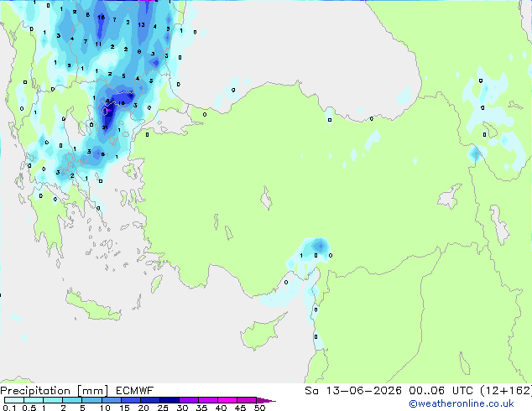Click the "30" legend scale value

[x=182, y=408]
